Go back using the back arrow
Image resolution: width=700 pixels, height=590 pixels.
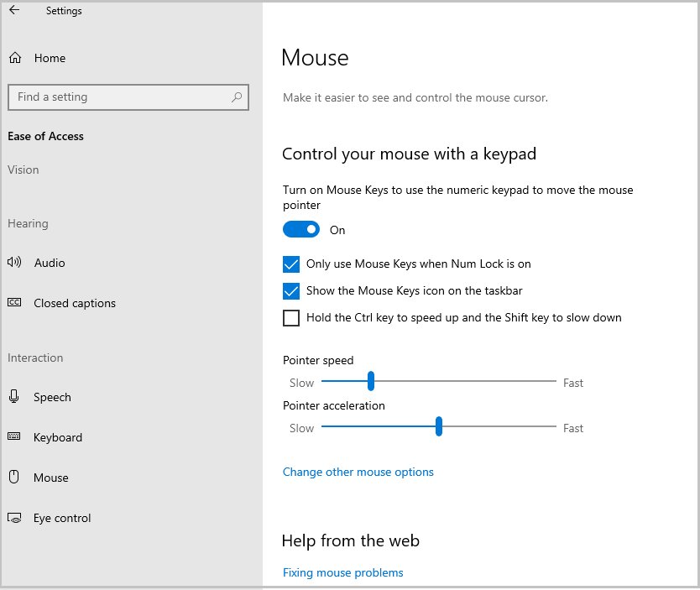tap(14, 10)
